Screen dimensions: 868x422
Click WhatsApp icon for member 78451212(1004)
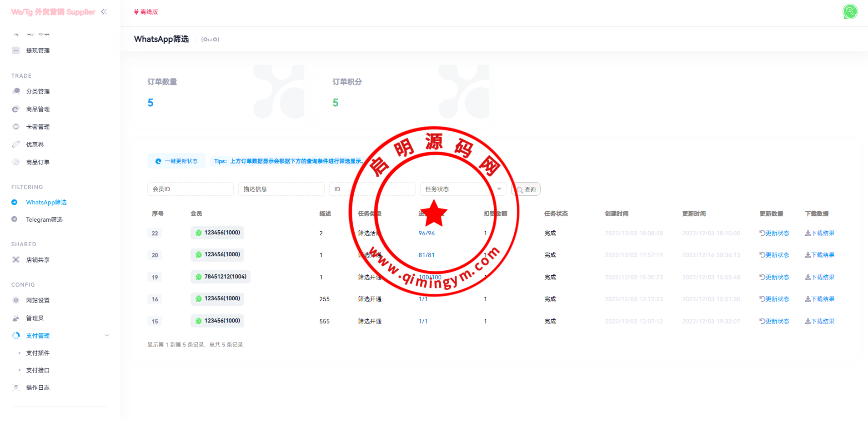pyautogui.click(x=199, y=277)
